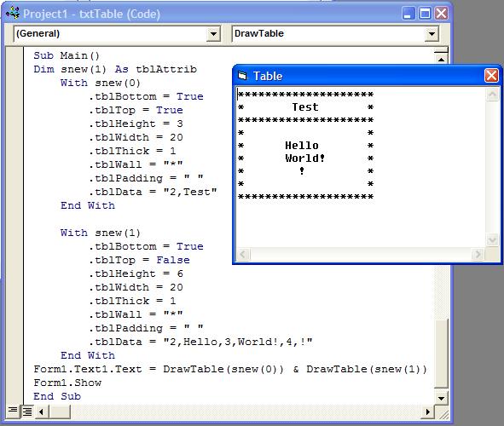Click Table textbox scroll up arrow
The width and height of the screenshot is (504, 426).
coord(492,94)
